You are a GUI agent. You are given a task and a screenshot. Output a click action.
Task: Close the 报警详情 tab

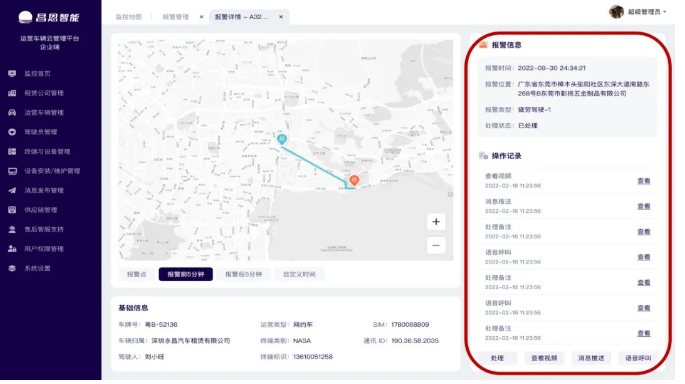(281, 17)
